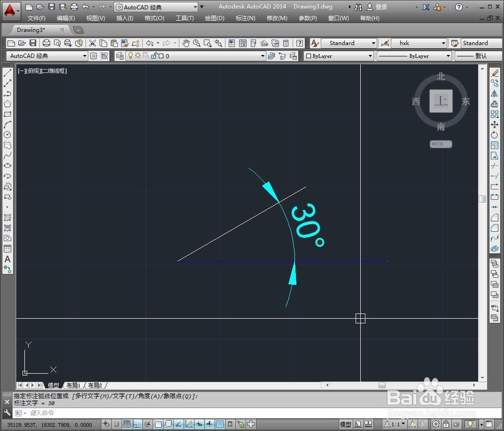Screen dimensions: 504x431
Task: Click the 登录 sign-in button
Action: [x=377, y=7]
